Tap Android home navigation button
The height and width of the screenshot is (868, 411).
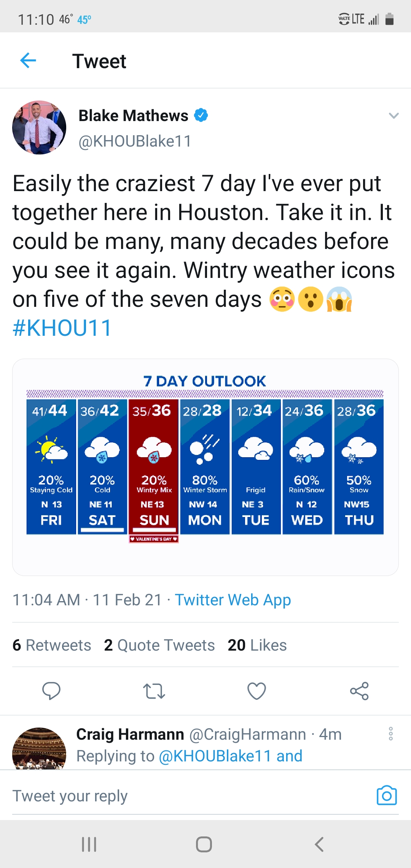pyautogui.click(x=204, y=844)
